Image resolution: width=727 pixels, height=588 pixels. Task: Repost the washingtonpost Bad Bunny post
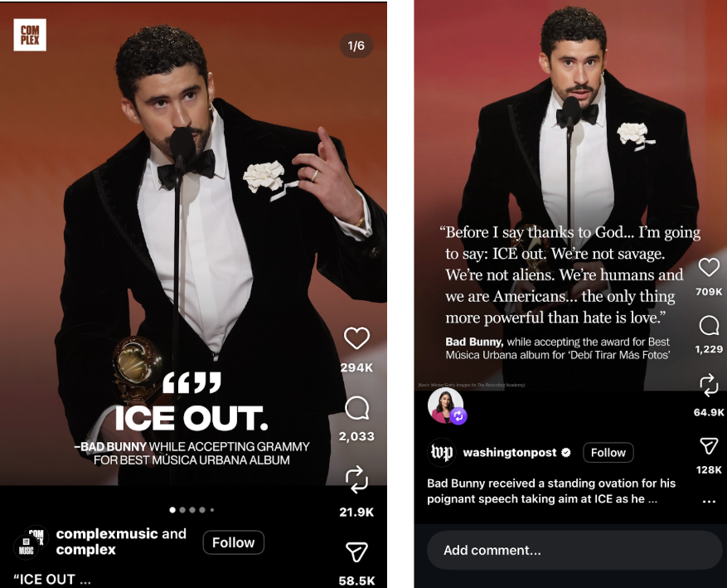click(x=709, y=386)
